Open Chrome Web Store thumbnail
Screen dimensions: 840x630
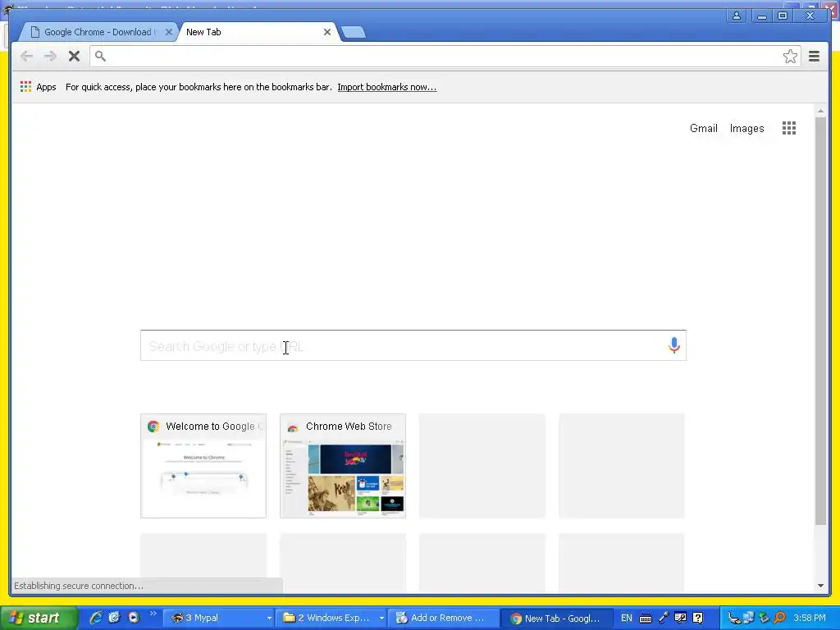pyautogui.click(x=343, y=466)
